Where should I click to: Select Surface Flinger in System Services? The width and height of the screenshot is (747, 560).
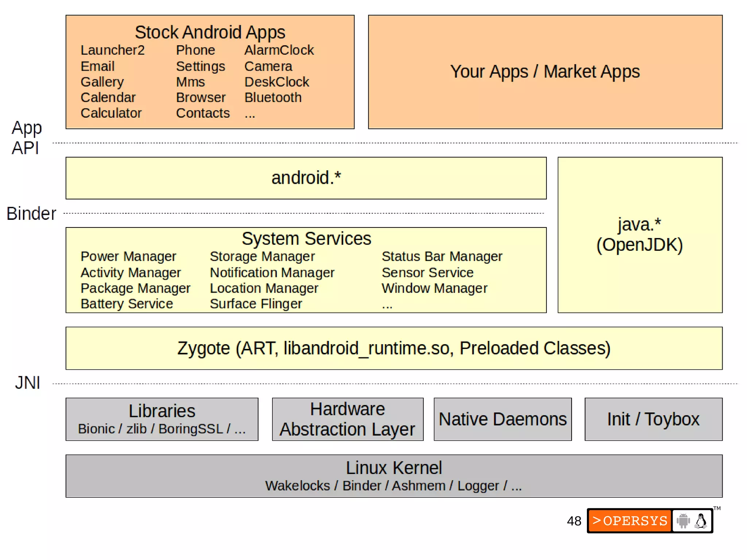click(x=256, y=304)
